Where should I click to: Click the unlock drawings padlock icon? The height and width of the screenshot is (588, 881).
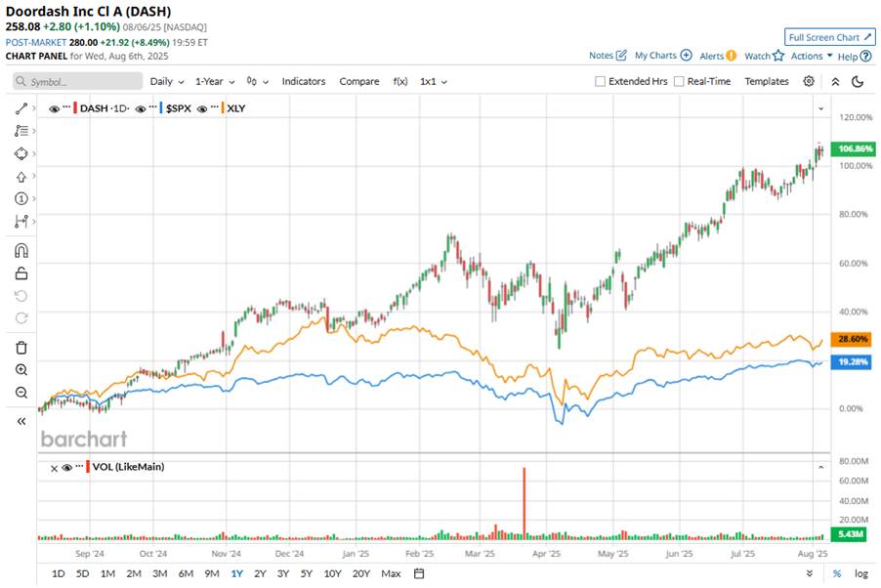pos(21,273)
